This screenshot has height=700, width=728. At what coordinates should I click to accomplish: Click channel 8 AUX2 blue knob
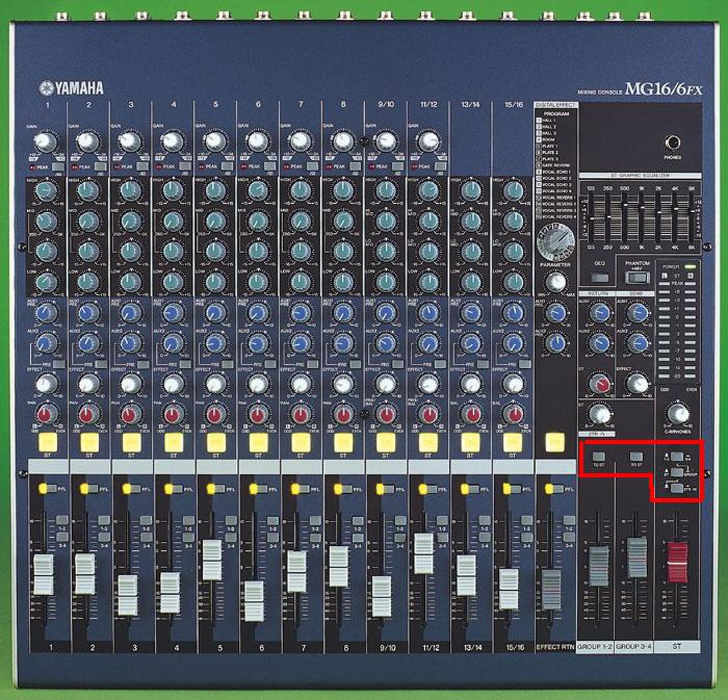tap(343, 343)
